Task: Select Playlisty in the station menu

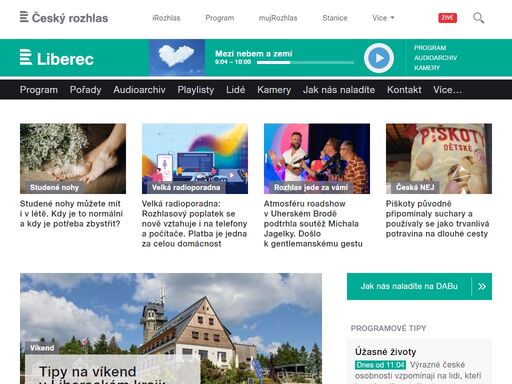Action: pos(196,90)
